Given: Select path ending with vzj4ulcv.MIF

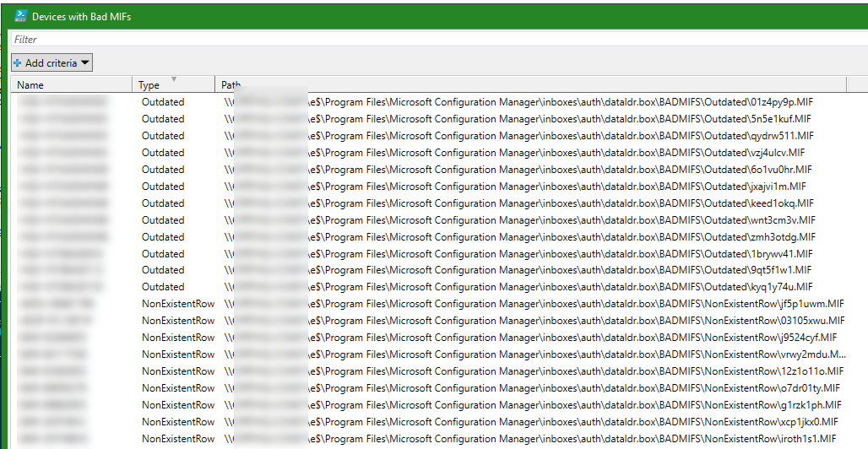Looking at the screenshot, I should [514, 153].
